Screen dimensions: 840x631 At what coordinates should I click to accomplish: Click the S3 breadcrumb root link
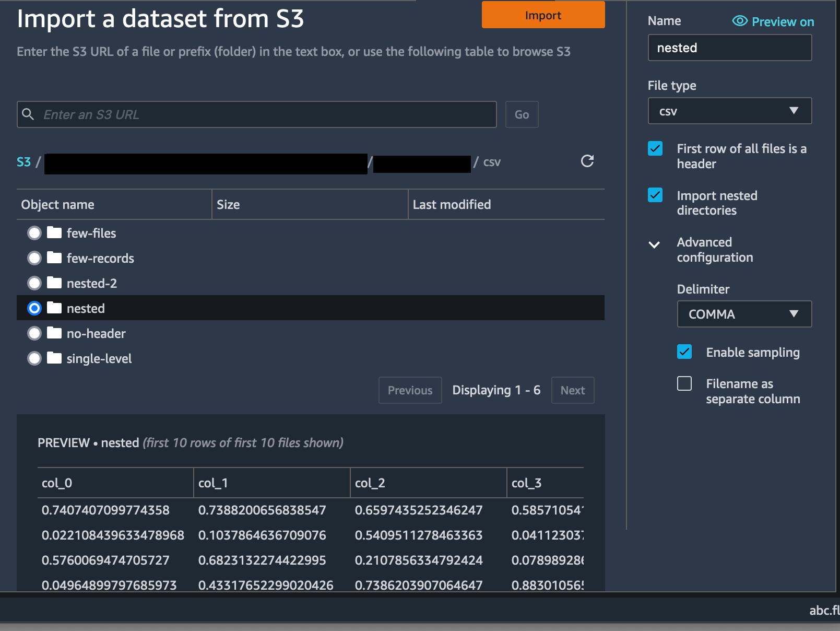click(23, 162)
